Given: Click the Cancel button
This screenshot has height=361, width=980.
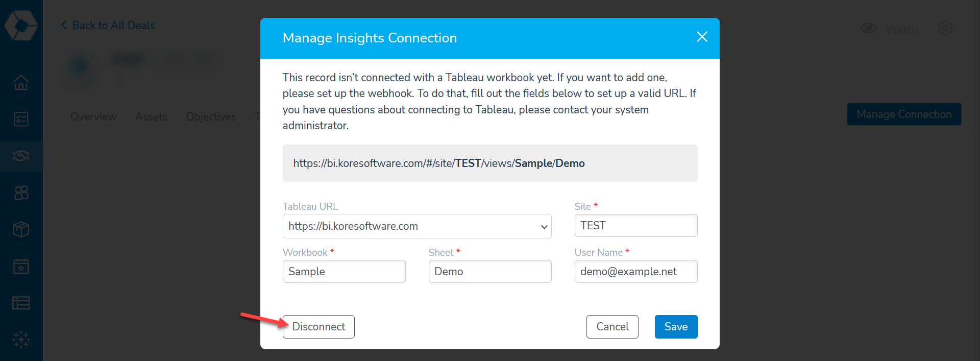Looking at the screenshot, I should [612, 327].
